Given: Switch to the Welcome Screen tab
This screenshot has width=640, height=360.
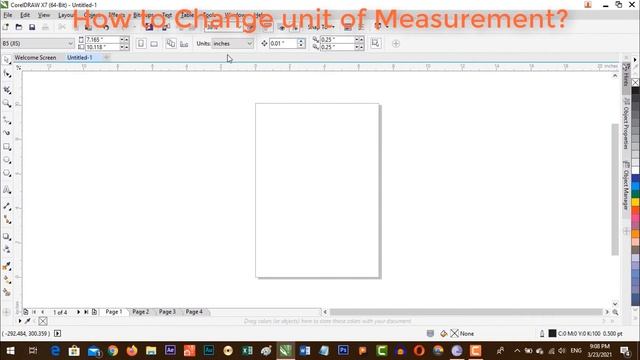Looking at the screenshot, I should 35,58.
